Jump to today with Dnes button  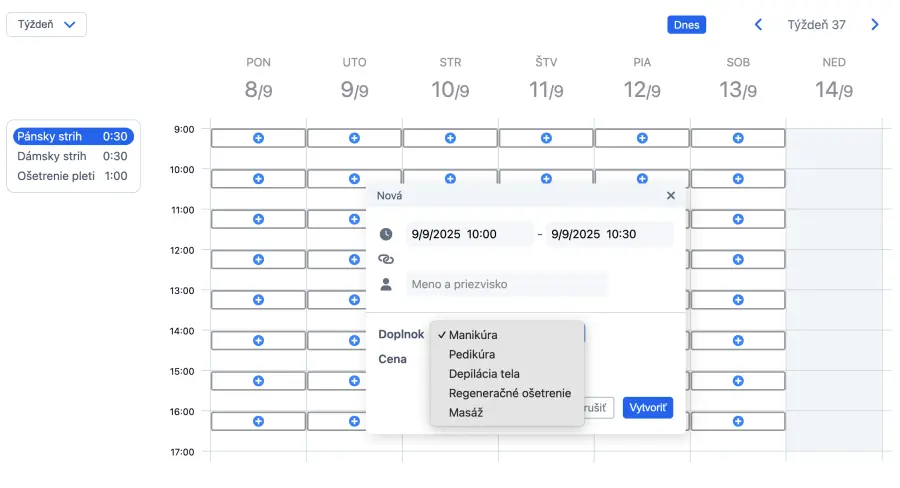click(687, 25)
